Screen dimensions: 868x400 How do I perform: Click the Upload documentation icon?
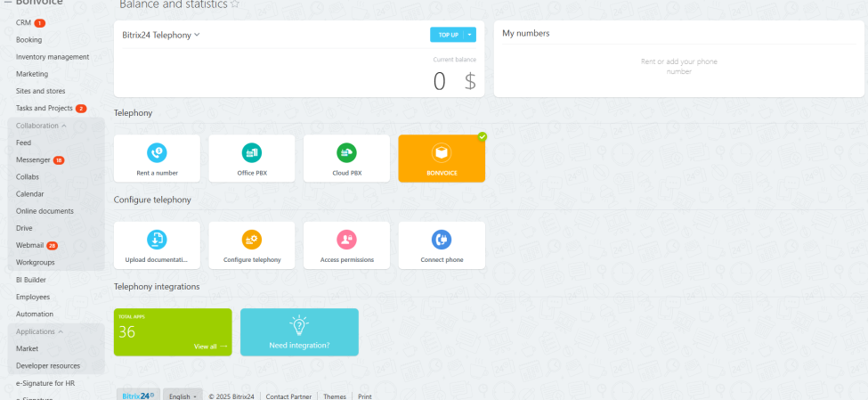(x=157, y=240)
